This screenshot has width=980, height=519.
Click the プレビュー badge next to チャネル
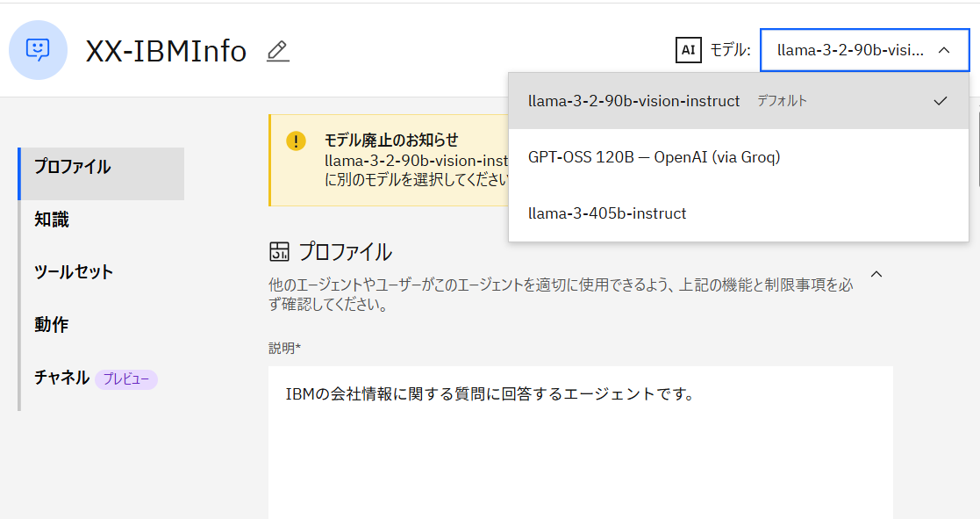tap(126, 379)
